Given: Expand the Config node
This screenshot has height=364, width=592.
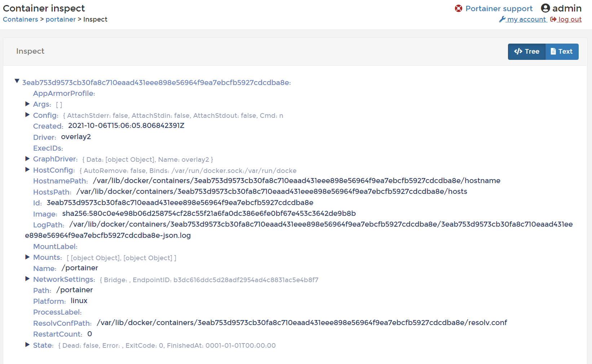Looking at the screenshot, I should pyautogui.click(x=27, y=115).
